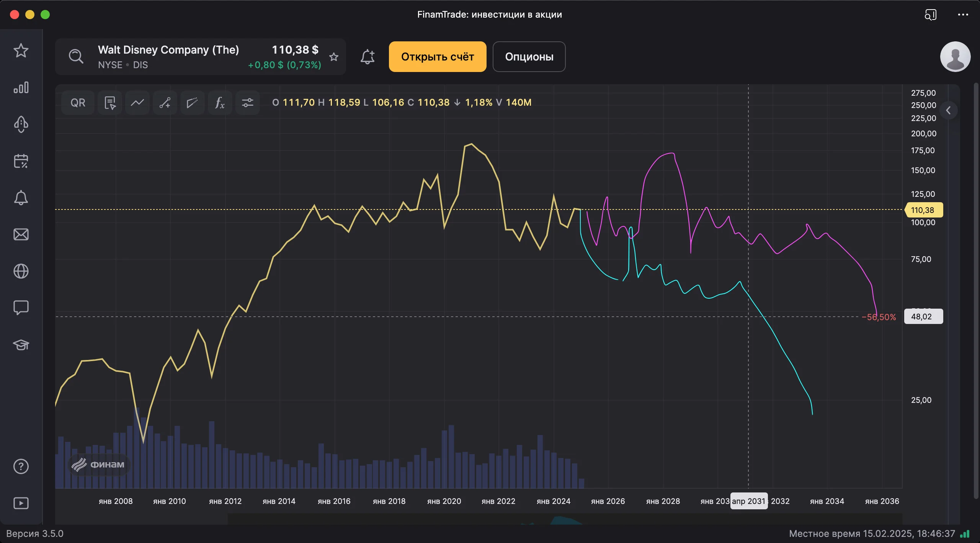
Task: Open indicators fx button
Action: (220, 103)
